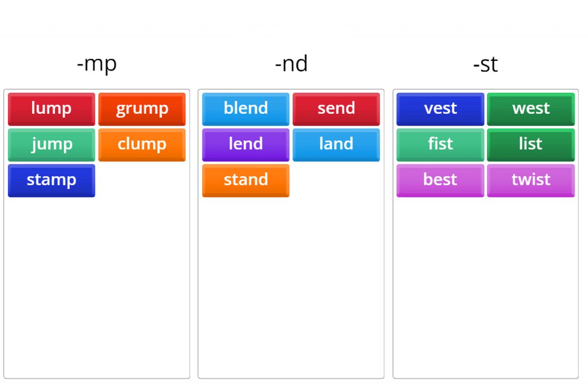Viewport: 588px width, 384px height.
Task: Click the light blue 'blend' tile
Action: 245,109
